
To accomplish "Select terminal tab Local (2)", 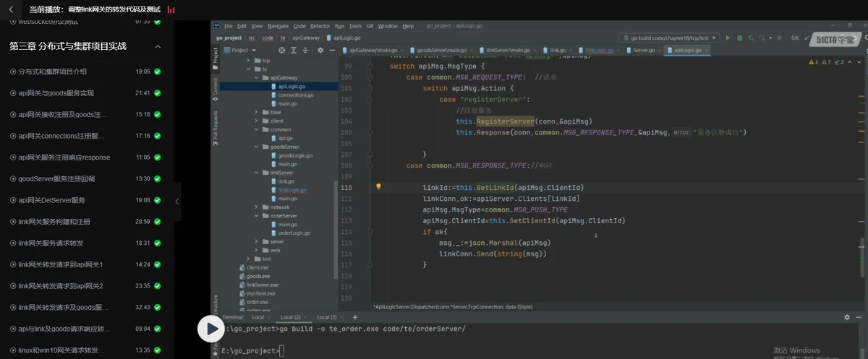I will 291,317.
